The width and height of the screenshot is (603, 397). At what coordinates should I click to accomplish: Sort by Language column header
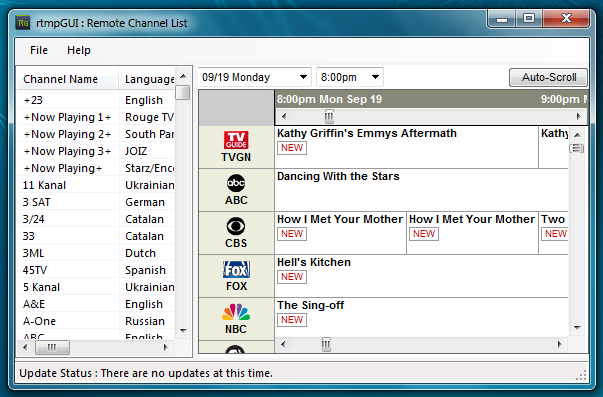click(x=147, y=79)
